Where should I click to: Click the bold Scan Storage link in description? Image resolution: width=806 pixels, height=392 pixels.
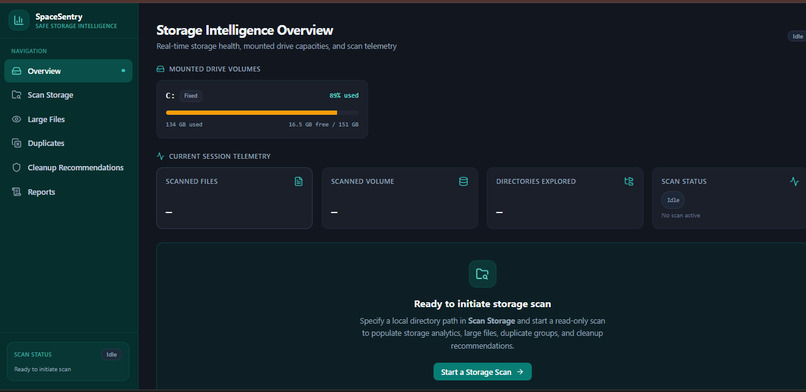click(x=491, y=321)
